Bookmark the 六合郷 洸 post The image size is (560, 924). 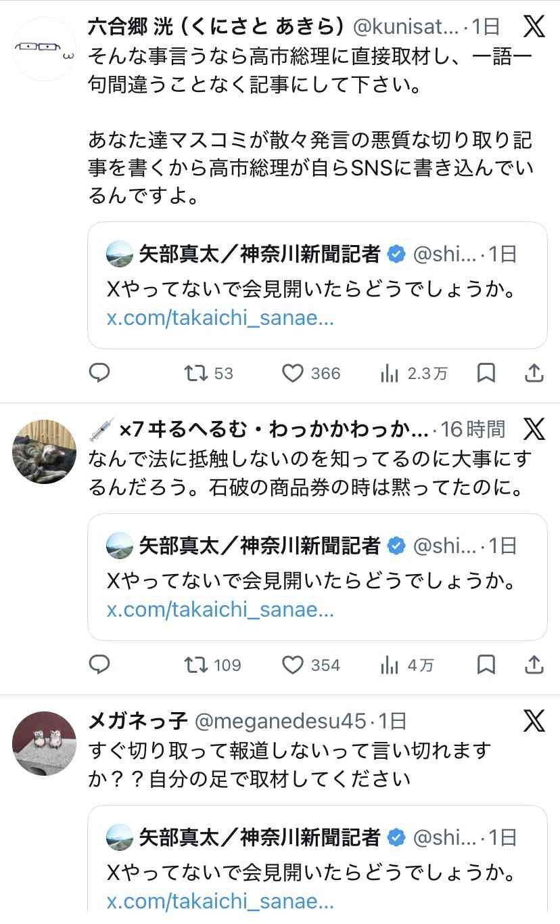(x=486, y=373)
